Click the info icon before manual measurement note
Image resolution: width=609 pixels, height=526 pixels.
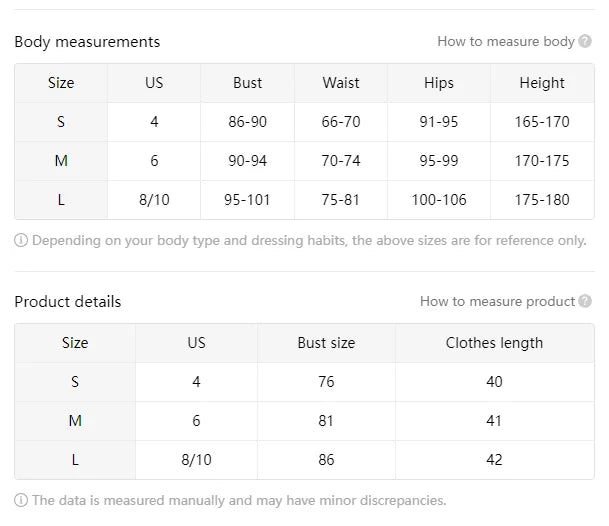tap(21, 500)
